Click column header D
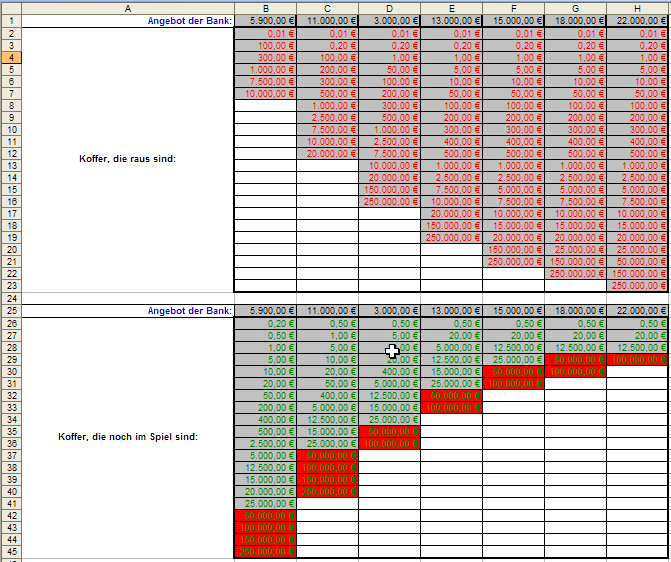 click(389, 7)
